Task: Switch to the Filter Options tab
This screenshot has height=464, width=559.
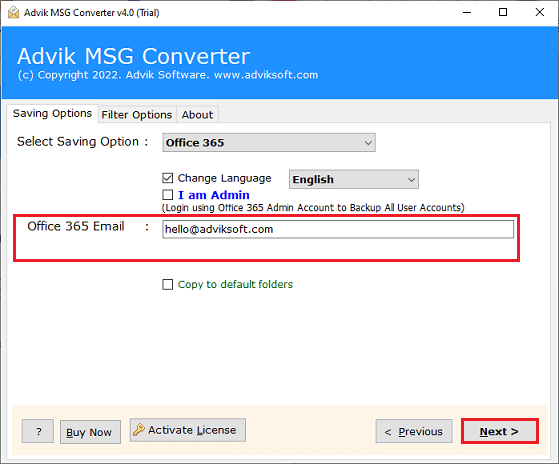Action: (137, 115)
